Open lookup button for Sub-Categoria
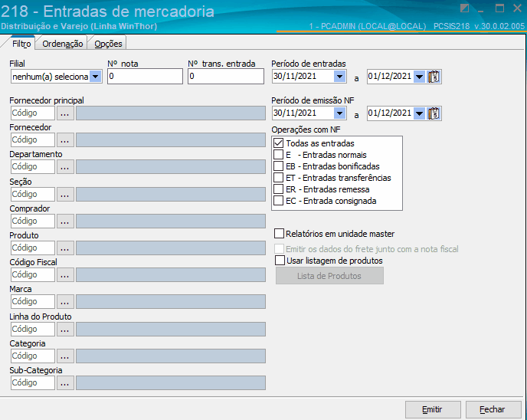 pyautogui.click(x=65, y=383)
